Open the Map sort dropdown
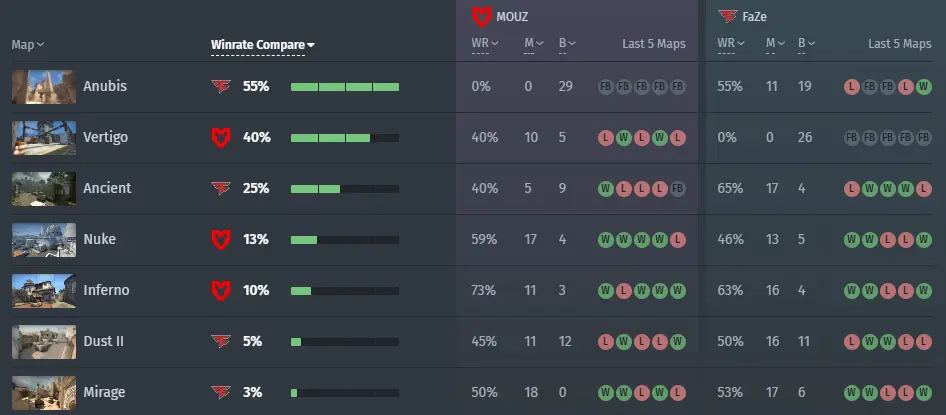946x415 pixels. (28, 45)
